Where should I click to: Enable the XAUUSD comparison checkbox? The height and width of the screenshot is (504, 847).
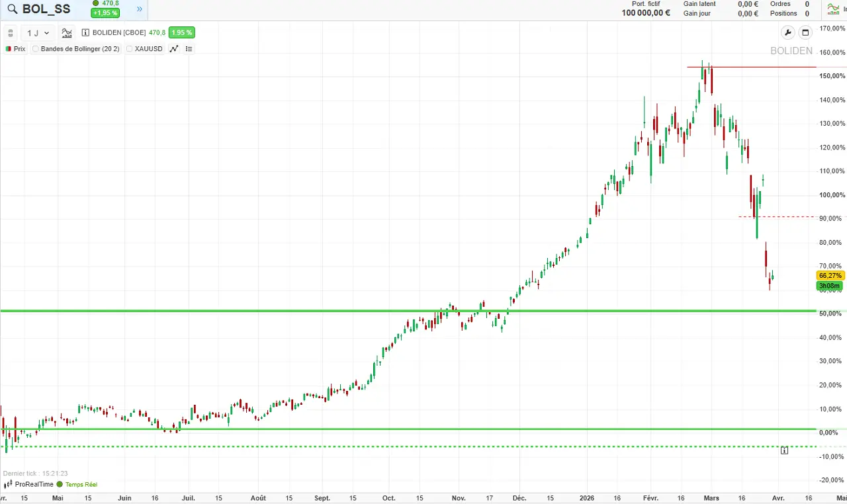click(x=129, y=48)
